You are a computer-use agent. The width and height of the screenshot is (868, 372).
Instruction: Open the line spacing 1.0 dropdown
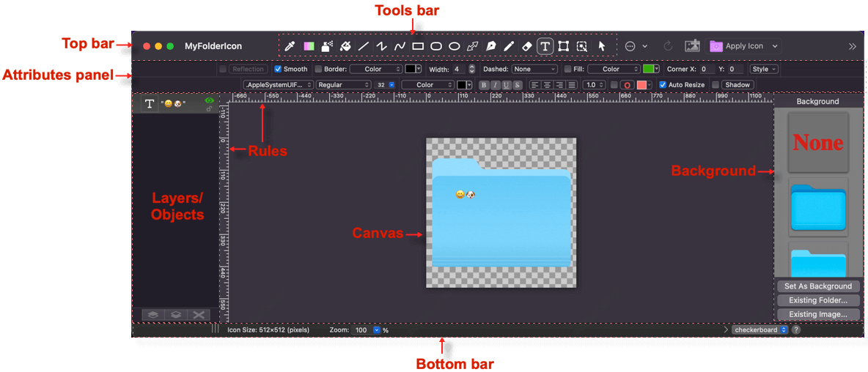(x=595, y=85)
